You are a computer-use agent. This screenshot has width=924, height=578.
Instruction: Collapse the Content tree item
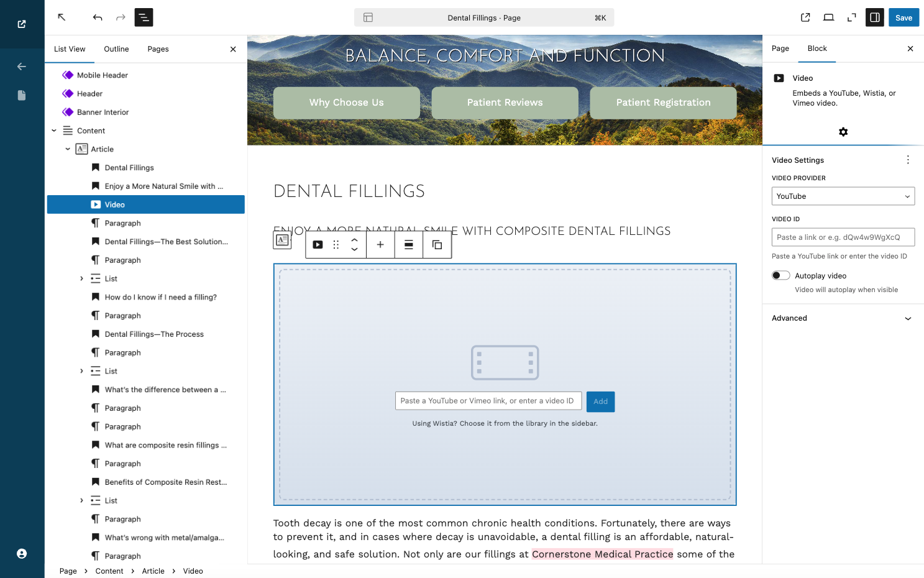coord(54,131)
